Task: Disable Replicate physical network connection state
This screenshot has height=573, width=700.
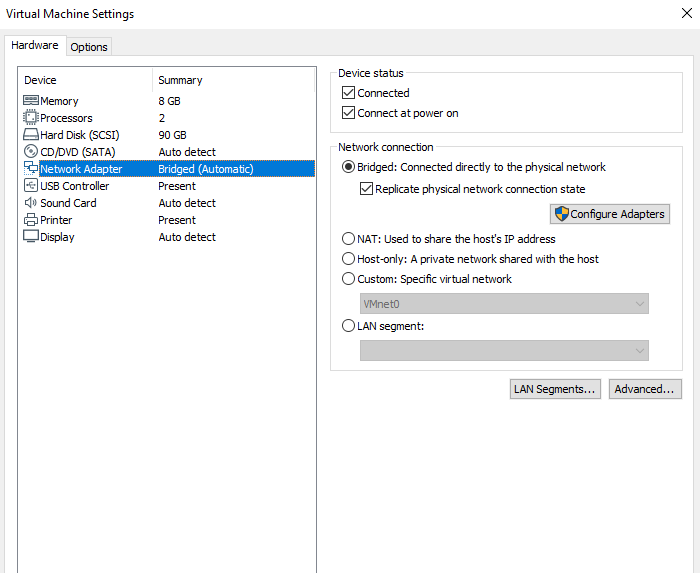Action: (366, 189)
